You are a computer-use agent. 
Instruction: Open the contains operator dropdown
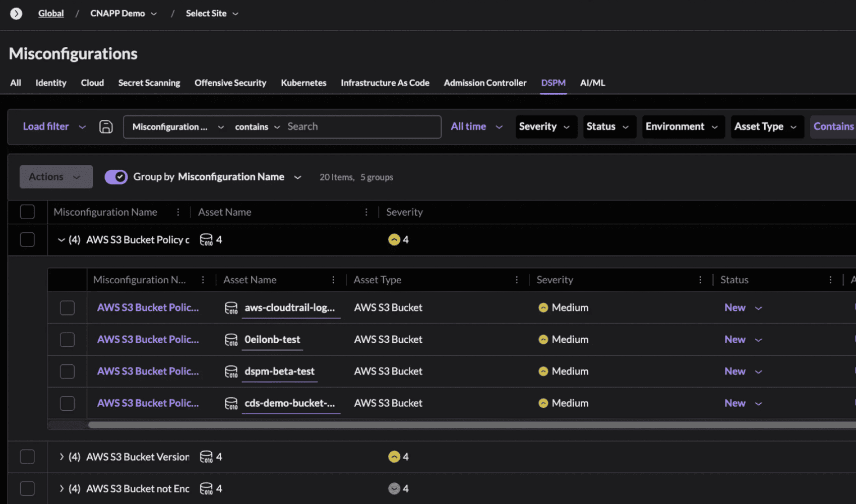257,127
